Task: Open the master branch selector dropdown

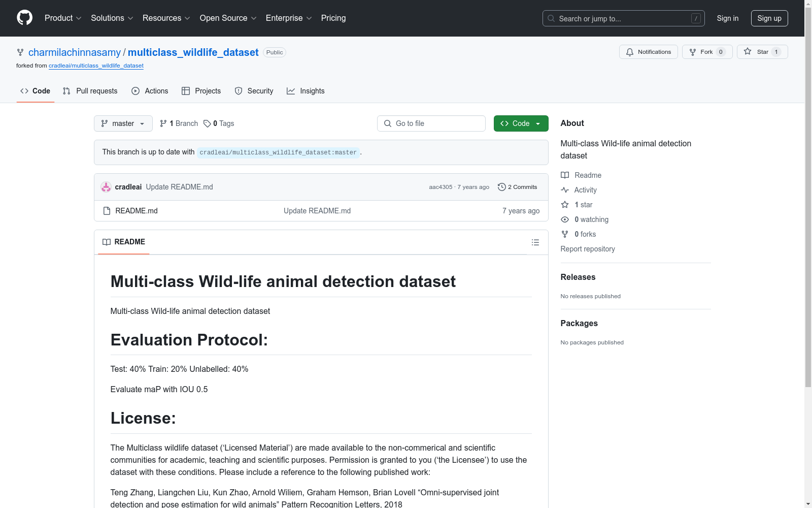Action: (123, 123)
